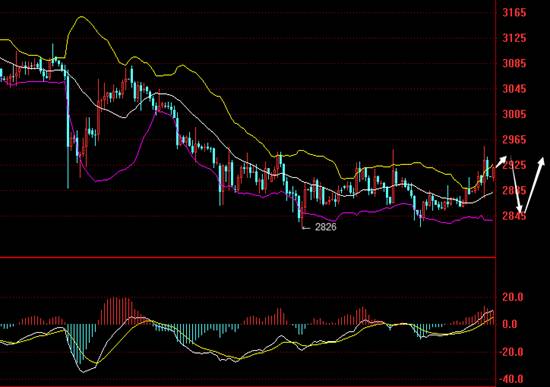Click the 2925 price axis label

click(514, 165)
